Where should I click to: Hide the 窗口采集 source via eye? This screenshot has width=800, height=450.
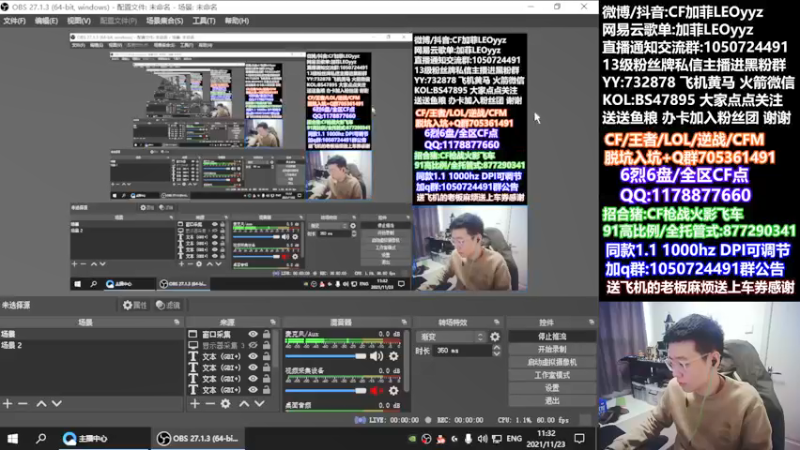pos(253,334)
